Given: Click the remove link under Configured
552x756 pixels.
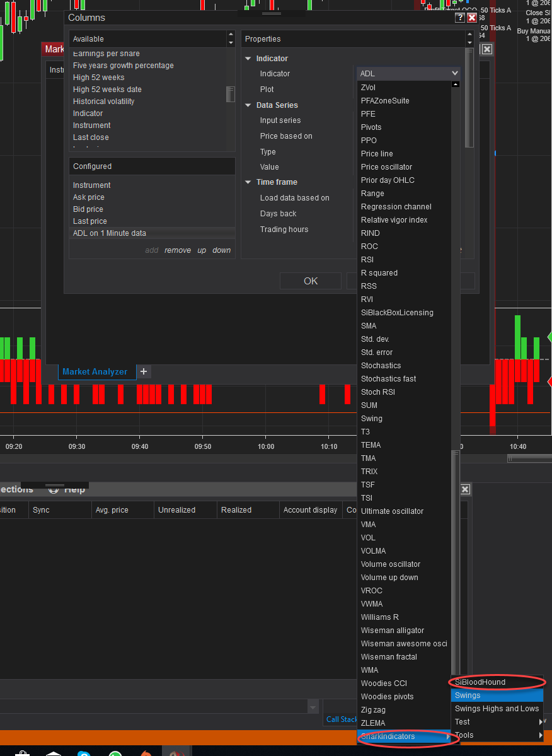Looking at the screenshot, I should (x=178, y=250).
